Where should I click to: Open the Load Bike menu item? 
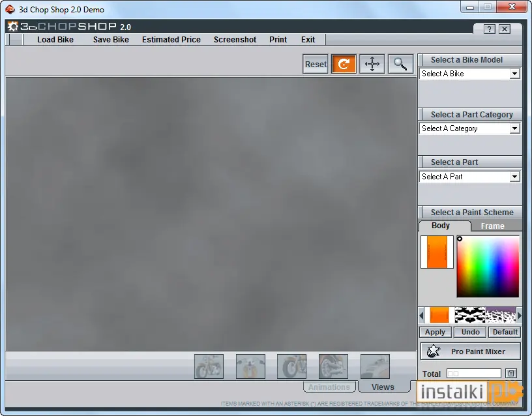coord(55,40)
